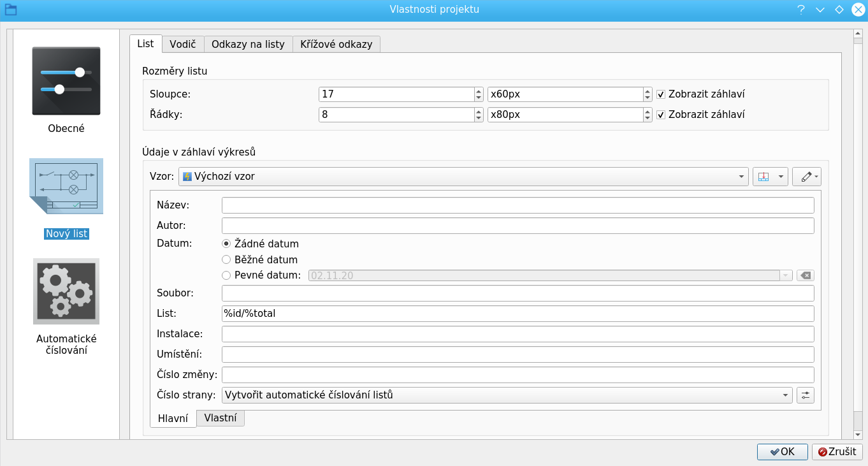
Task: Select the Běžné datum radio option
Action: (226, 259)
